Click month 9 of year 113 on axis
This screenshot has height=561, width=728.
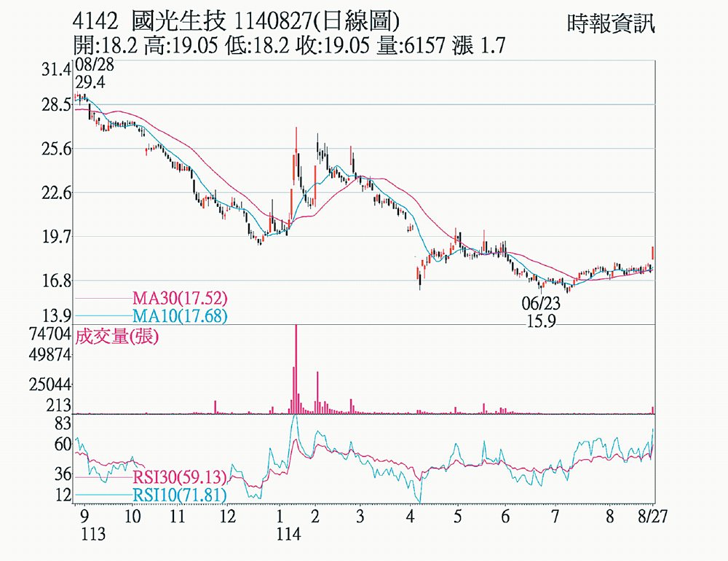pyautogui.click(x=84, y=517)
